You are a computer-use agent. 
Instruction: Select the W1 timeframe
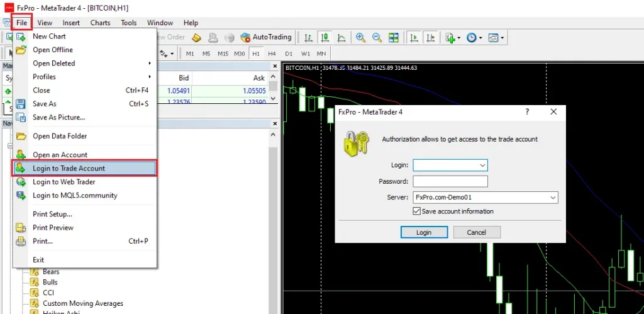(305, 54)
